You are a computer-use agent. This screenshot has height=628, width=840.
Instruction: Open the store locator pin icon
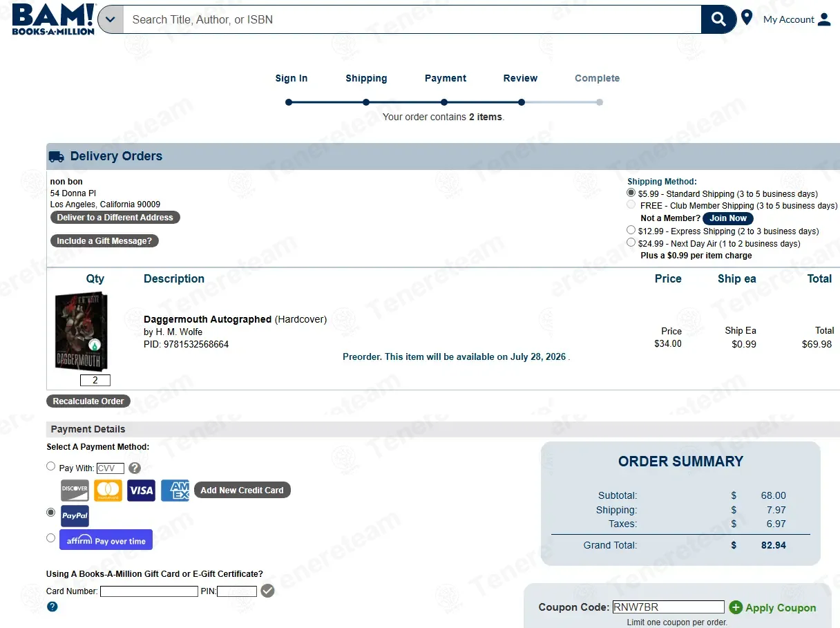[x=746, y=18]
